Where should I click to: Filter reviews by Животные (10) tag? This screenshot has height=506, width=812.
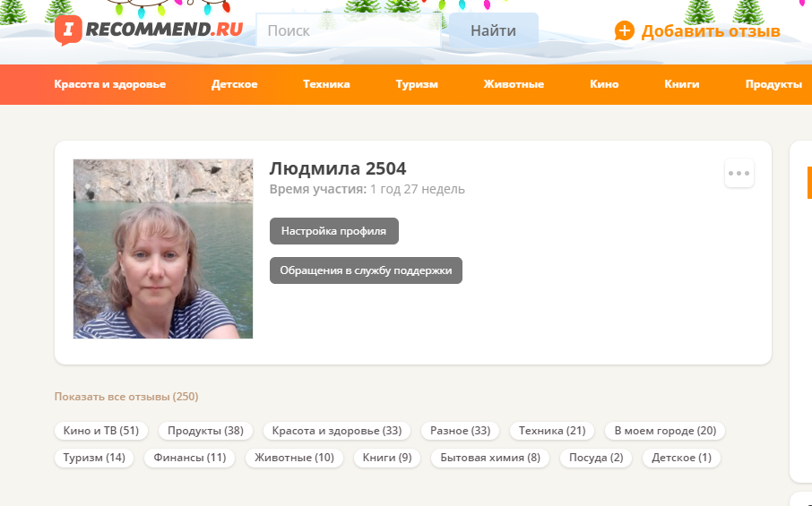pyautogui.click(x=294, y=458)
